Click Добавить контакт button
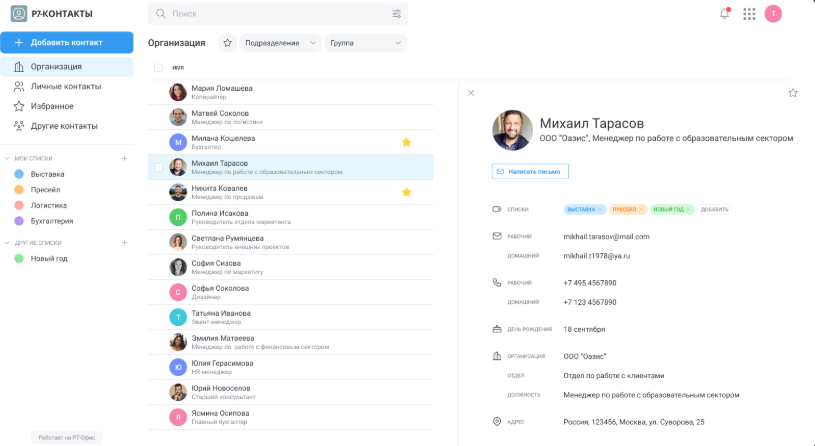The height and width of the screenshot is (446, 815). click(67, 43)
